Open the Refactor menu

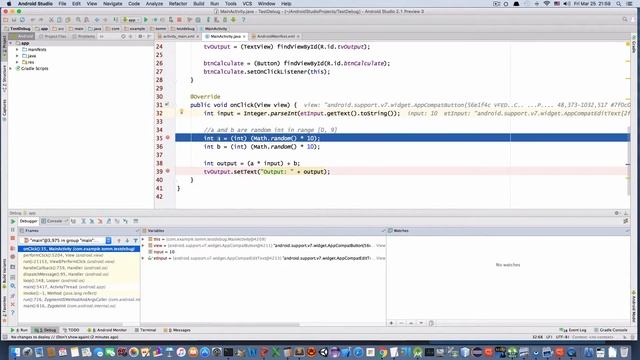(178, 4)
